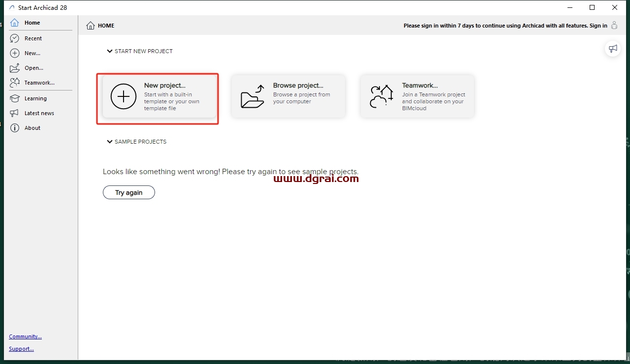
Task: Choose Open... in the sidebar
Action: point(34,68)
